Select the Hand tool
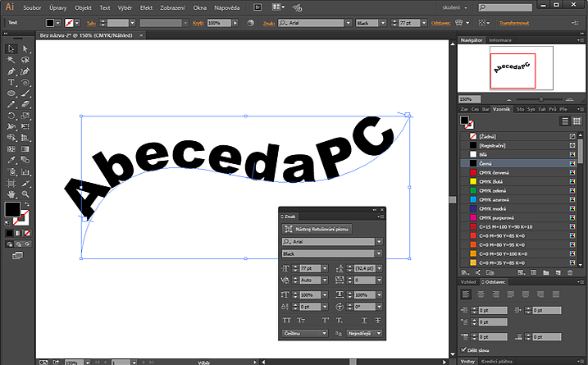588x365 pixels. (x=11, y=194)
